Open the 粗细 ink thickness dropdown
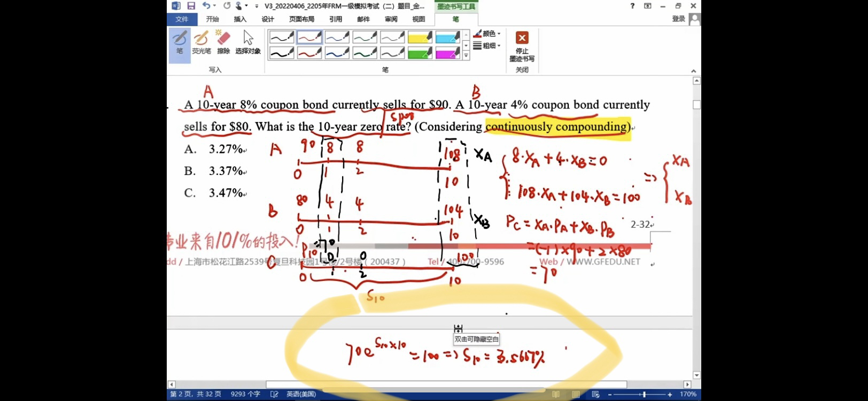 pyautogui.click(x=487, y=46)
